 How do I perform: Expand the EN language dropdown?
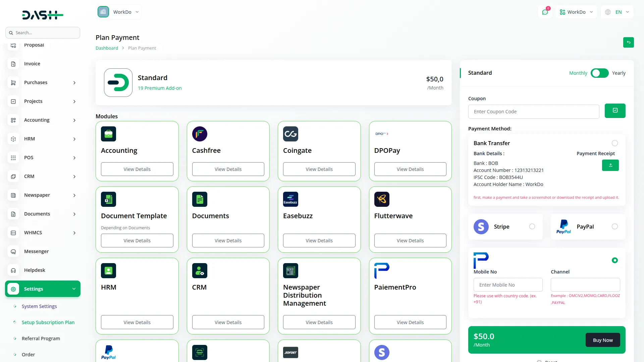coord(617,12)
